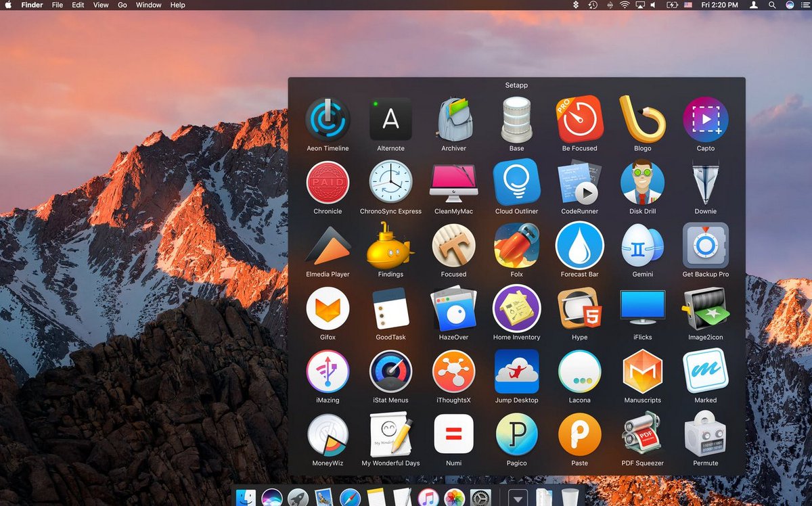Open the Finder menu
The height and width of the screenshot is (506, 812).
(32, 5)
